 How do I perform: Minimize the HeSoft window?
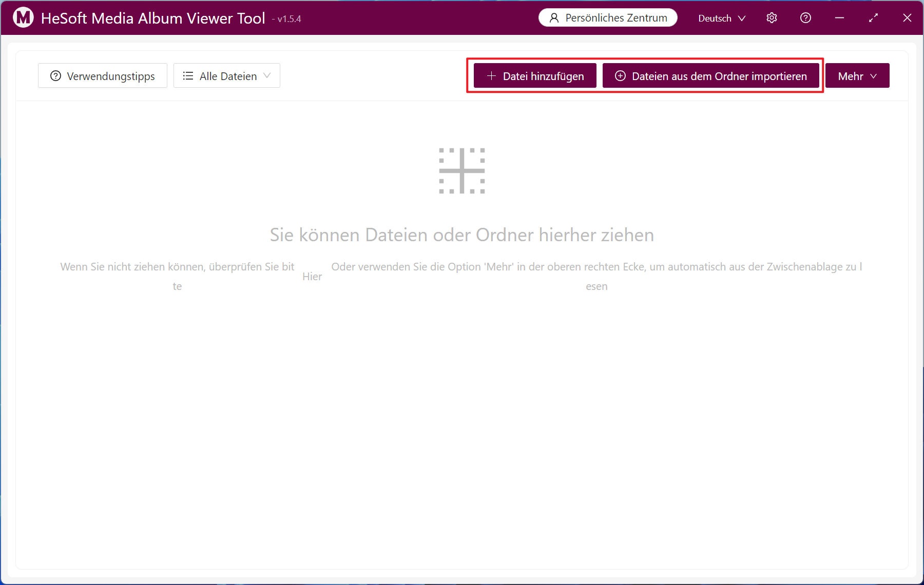point(839,18)
